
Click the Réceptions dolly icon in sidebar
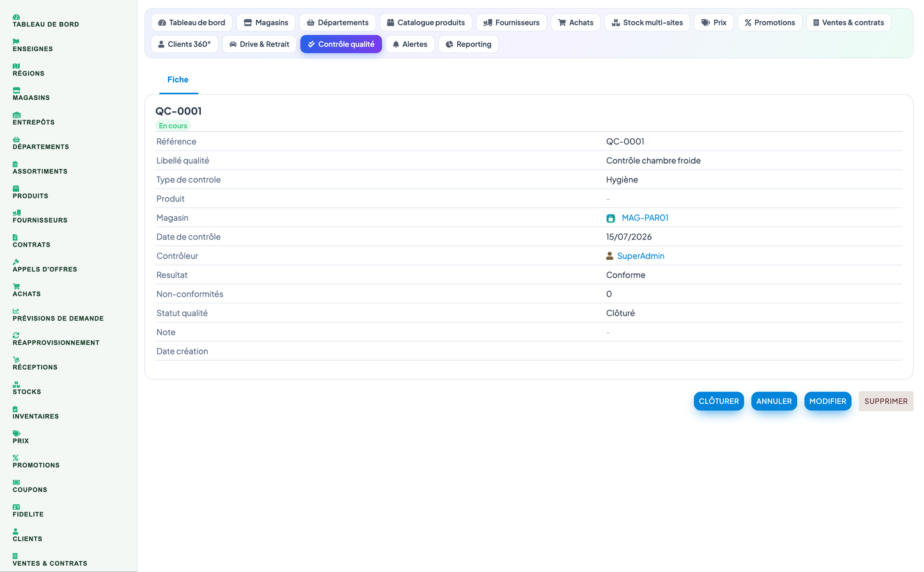[16, 360]
